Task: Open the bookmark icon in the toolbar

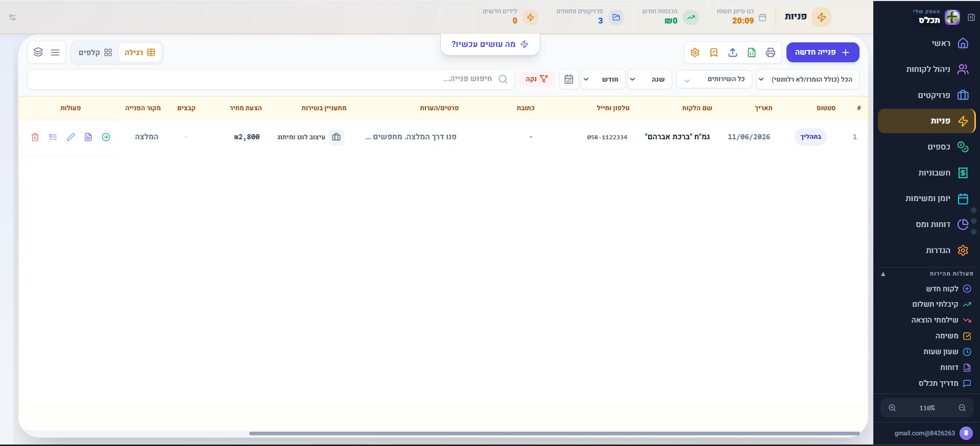Action: pyautogui.click(x=713, y=53)
